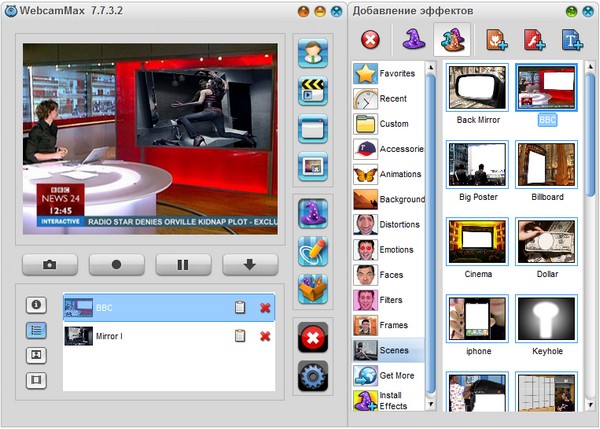This screenshot has width=600, height=429.
Task: Delete the Mirror I effect from list
Action: point(265,336)
